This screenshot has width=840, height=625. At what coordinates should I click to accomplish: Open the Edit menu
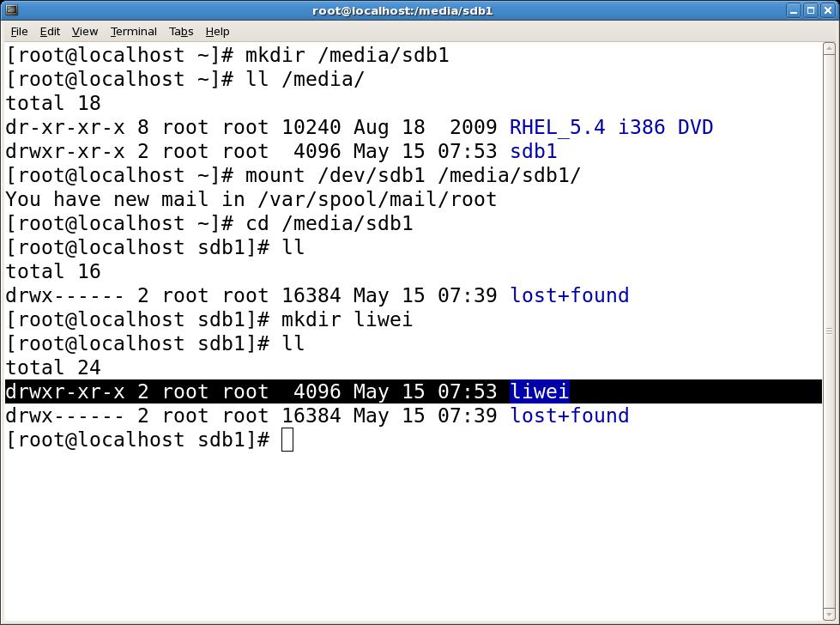[x=49, y=31]
